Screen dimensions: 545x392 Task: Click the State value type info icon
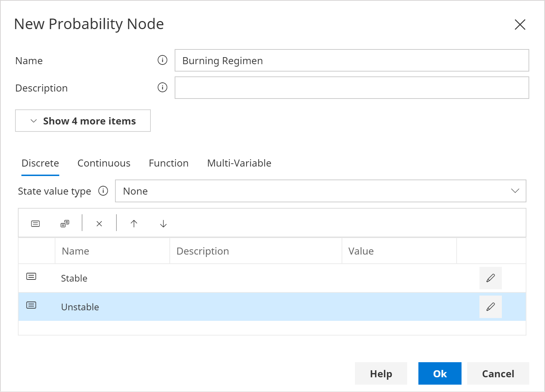point(103,191)
